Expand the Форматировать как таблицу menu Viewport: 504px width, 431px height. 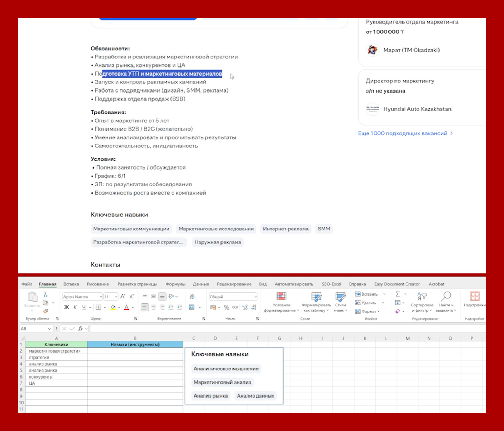pos(316,302)
